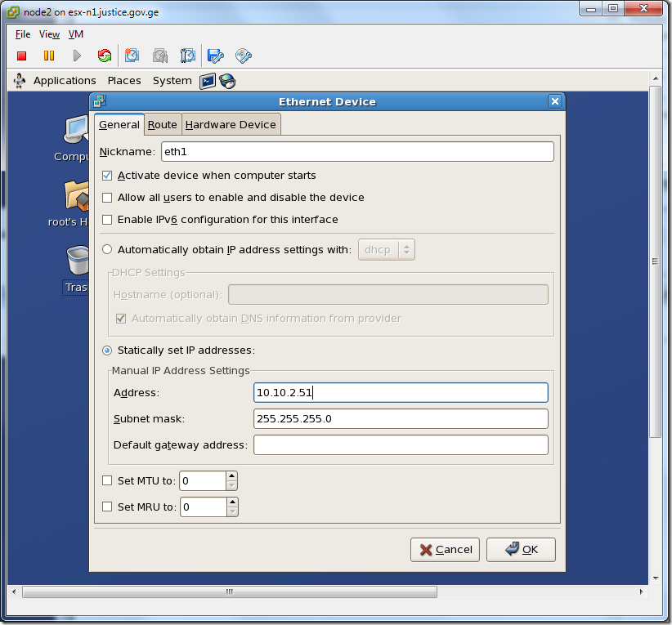
Task: Power on the virtual machine
Action: click(76, 56)
